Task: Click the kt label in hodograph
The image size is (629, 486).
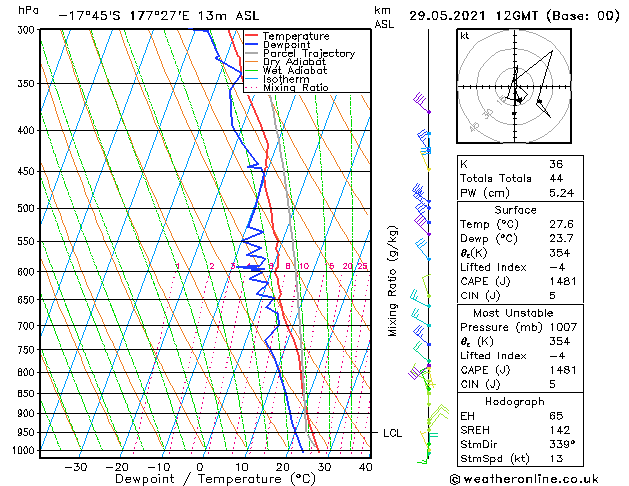Action: pos(465,36)
